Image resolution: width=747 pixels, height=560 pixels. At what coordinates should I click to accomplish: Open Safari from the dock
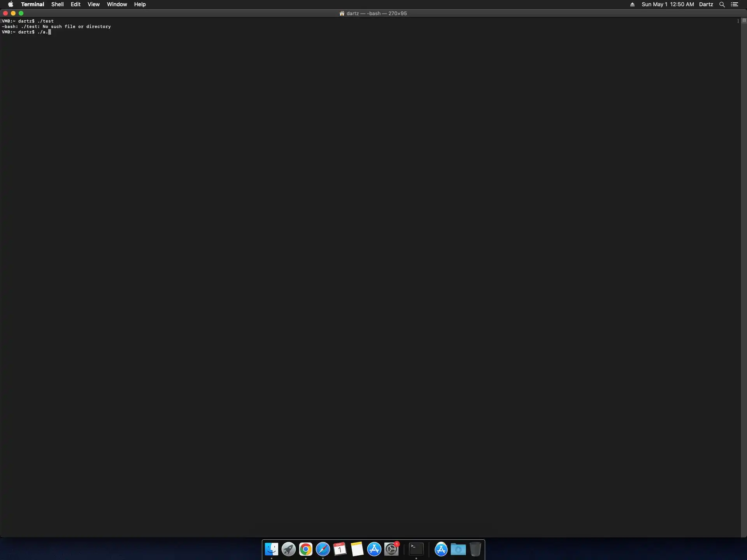(x=323, y=549)
